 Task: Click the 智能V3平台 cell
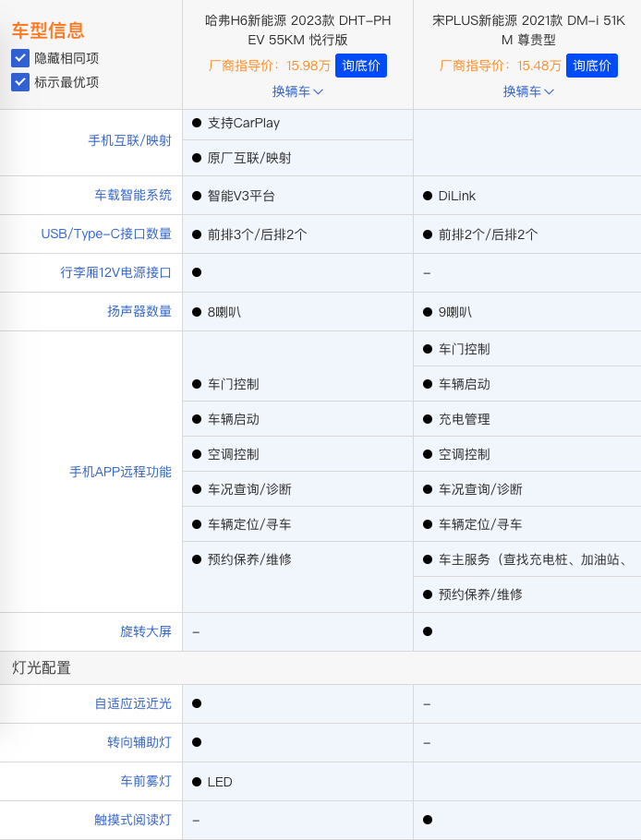(x=298, y=196)
